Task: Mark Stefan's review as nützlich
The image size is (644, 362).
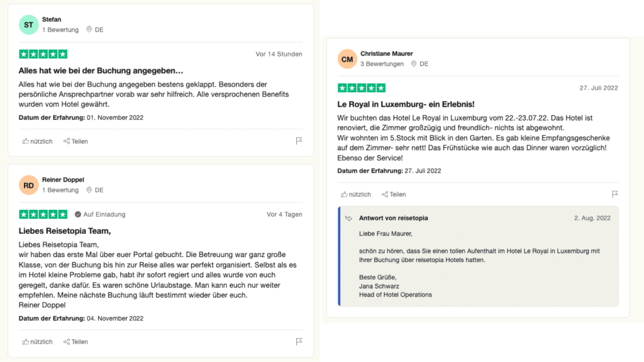Action: [37, 141]
